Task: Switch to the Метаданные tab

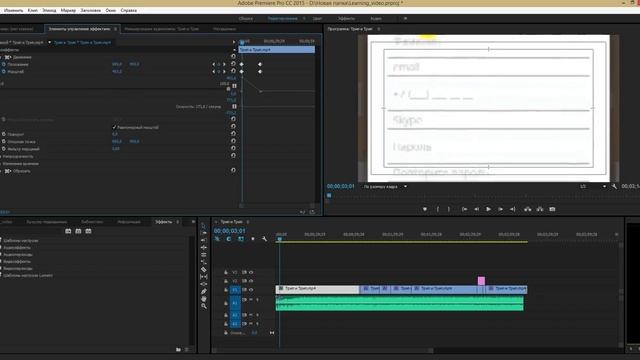Action: click(x=224, y=29)
